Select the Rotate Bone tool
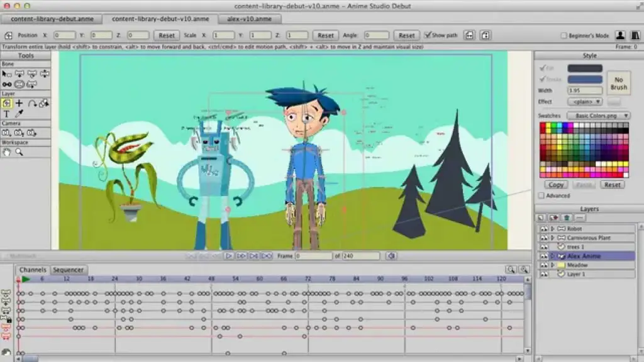 click(x=45, y=74)
